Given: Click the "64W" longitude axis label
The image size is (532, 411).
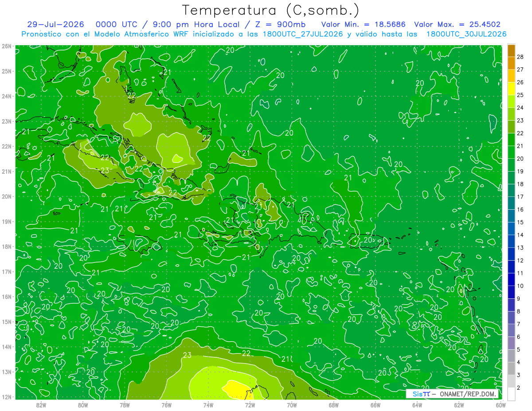Looking at the screenshot, I should point(417,405).
